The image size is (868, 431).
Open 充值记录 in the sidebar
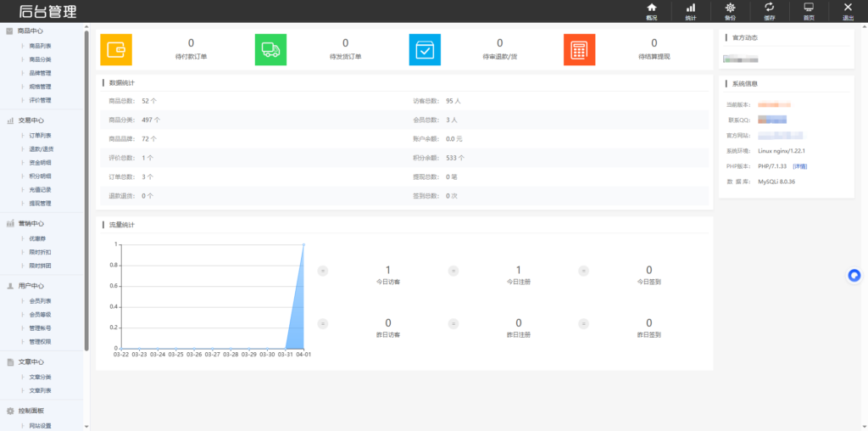[x=40, y=189]
